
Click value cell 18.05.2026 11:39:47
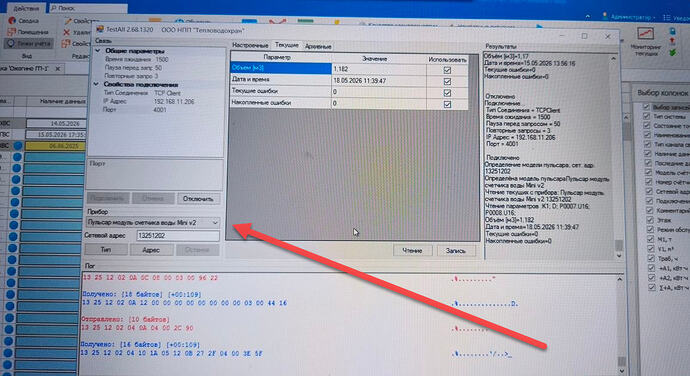[x=378, y=81]
